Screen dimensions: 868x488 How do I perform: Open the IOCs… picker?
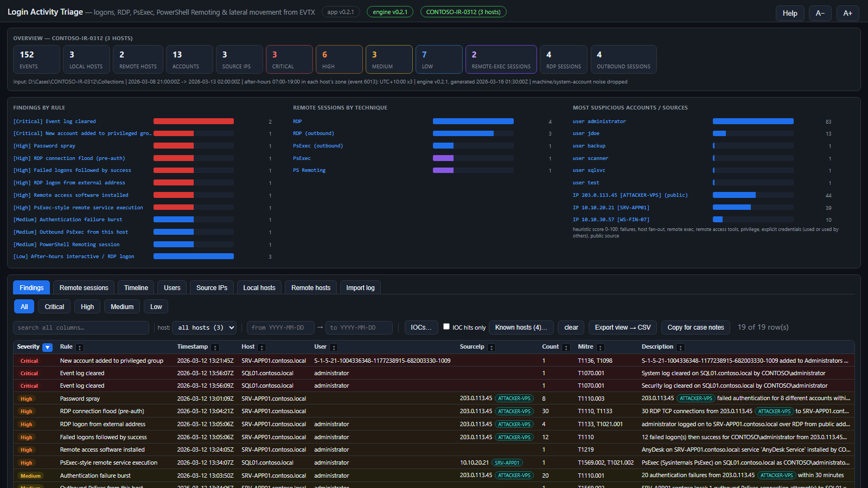[x=421, y=328]
